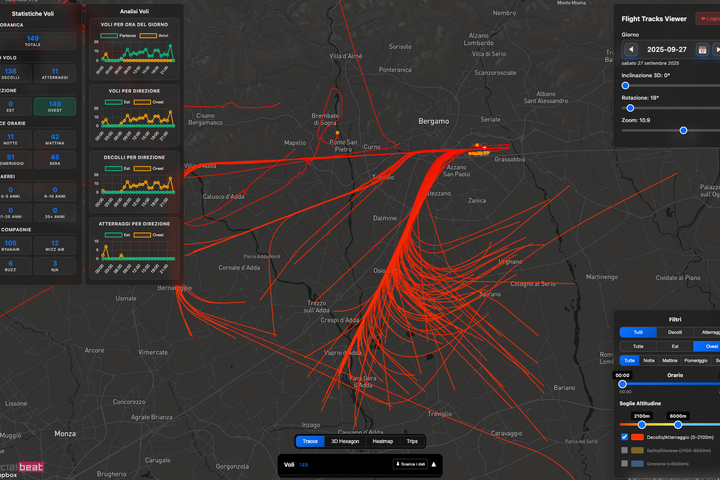Switch to the Heatmap view
This screenshot has width=720, height=480.
(x=382, y=441)
